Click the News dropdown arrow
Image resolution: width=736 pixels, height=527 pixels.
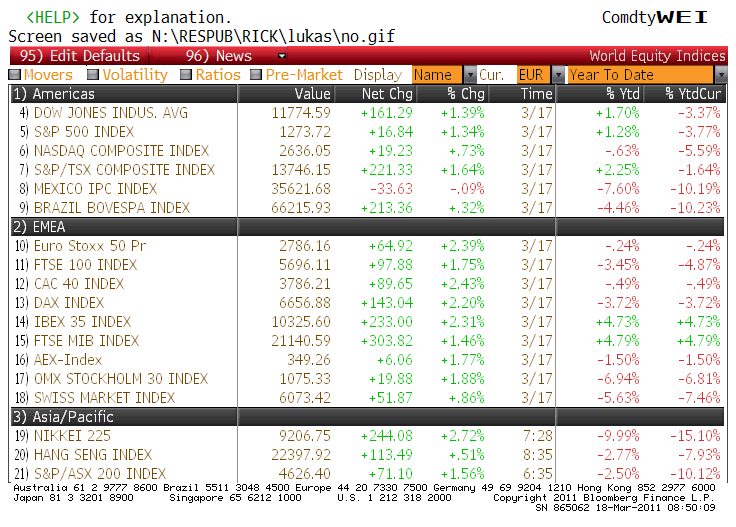click(282, 56)
